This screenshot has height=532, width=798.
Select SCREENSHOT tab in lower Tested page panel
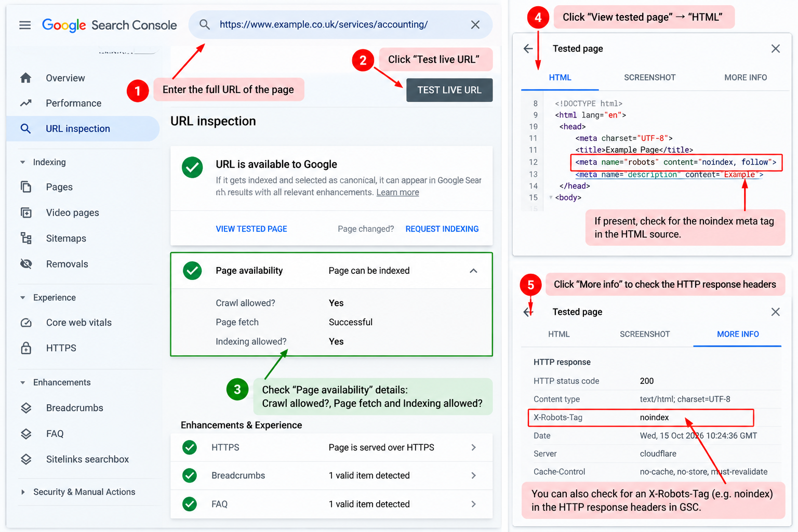(645, 334)
